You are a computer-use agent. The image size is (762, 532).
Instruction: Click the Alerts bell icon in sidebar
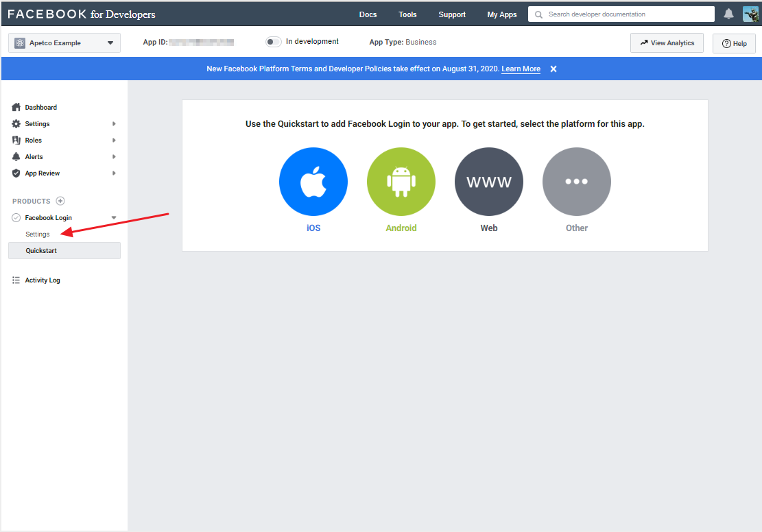16,156
